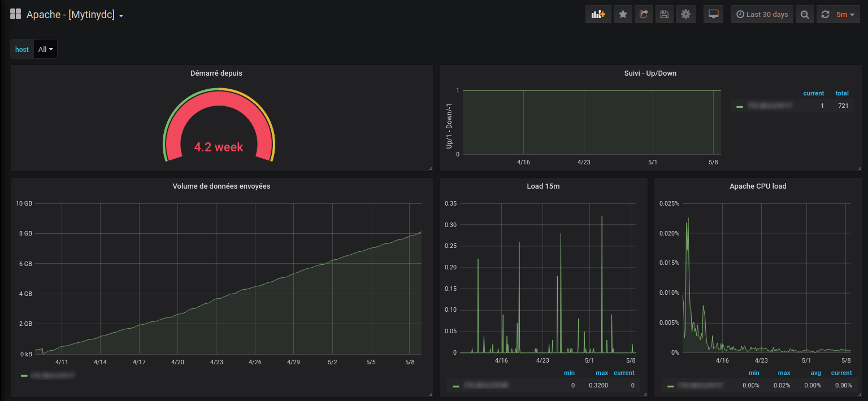Viewport: 868px width, 401px height.
Task: Open the Suivi - Up/Down panel title menu
Action: click(x=650, y=73)
